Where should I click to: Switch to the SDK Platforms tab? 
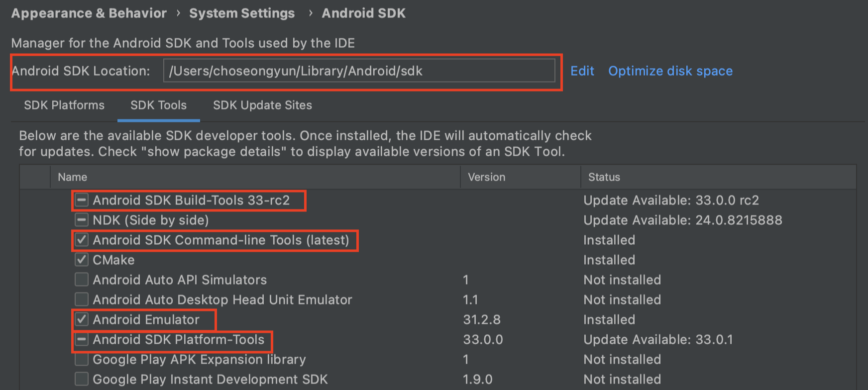tap(64, 105)
